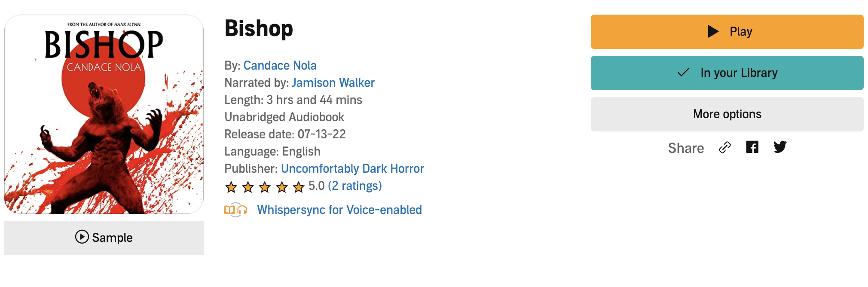The height and width of the screenshot is (287, 868).
Task: Share the audiobook via Twitter icon
Action: (x=780, y=147)
